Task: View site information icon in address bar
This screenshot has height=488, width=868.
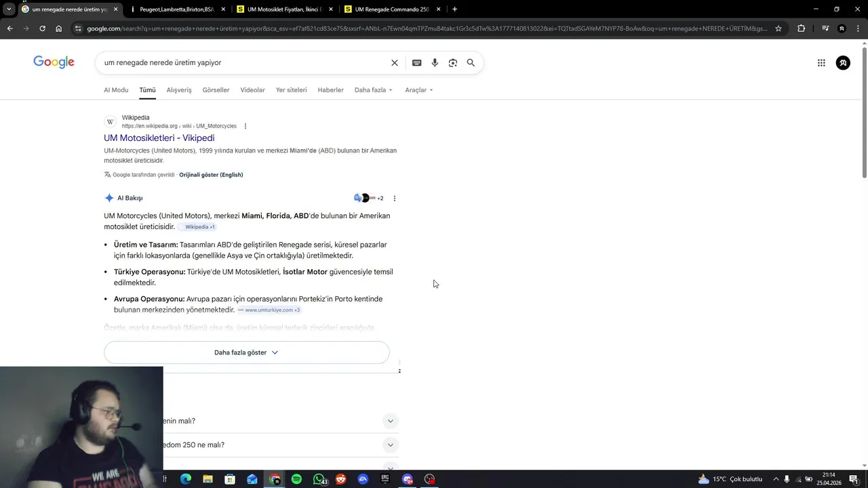Action: 79,28
